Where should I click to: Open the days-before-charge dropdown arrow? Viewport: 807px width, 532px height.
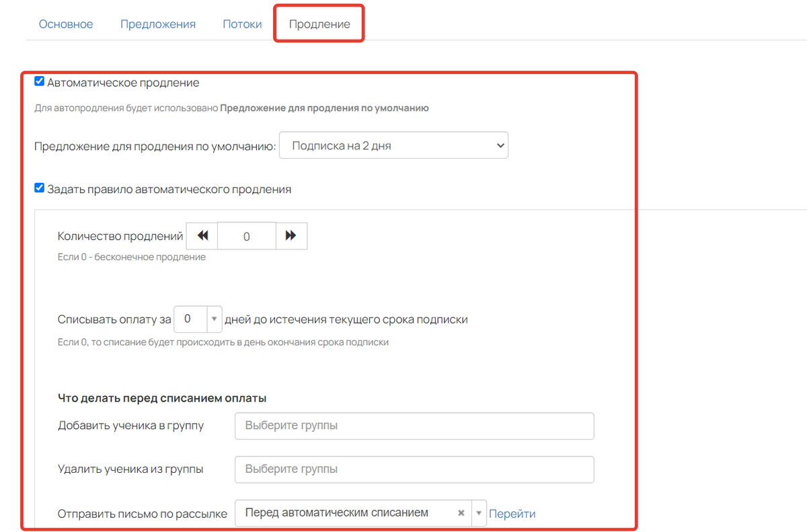point(215,319)
